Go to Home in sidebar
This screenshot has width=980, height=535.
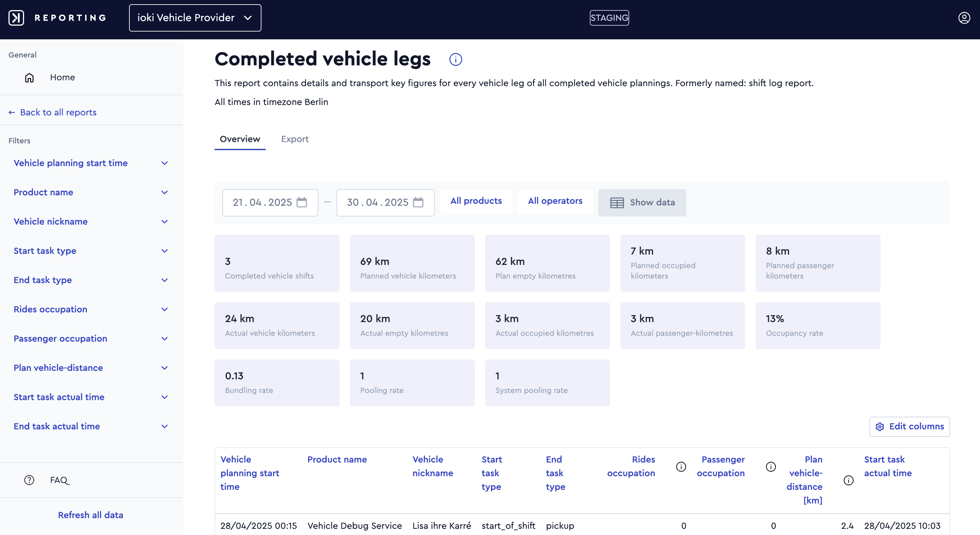tap(62, 78)
